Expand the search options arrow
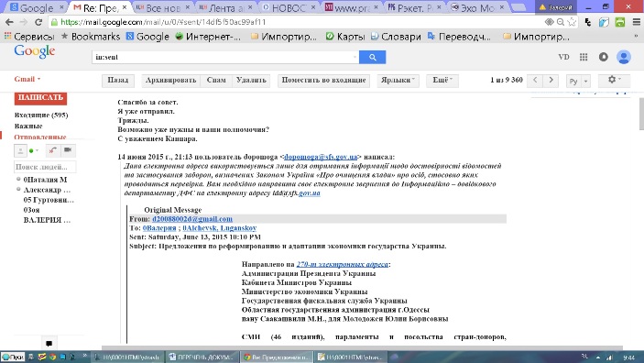 pos(355,57)
